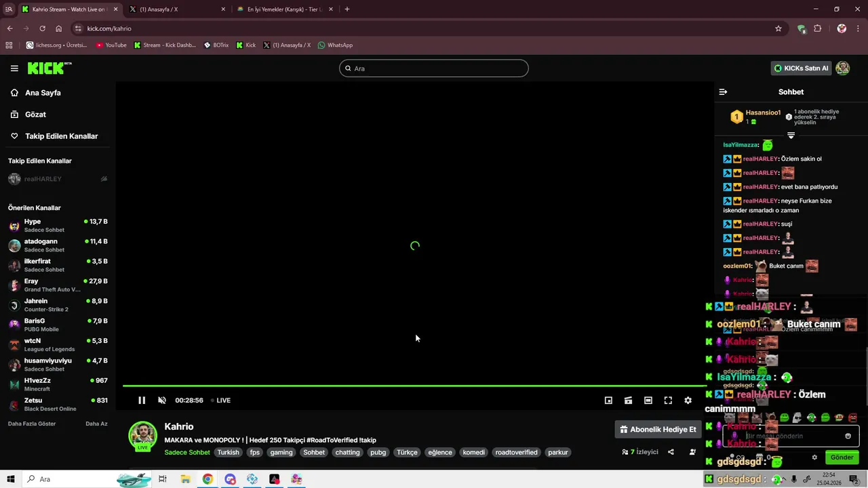The width and height of the screenshot is (868, 488).
Task: Click the gaming tag
Action: point(281,453)
